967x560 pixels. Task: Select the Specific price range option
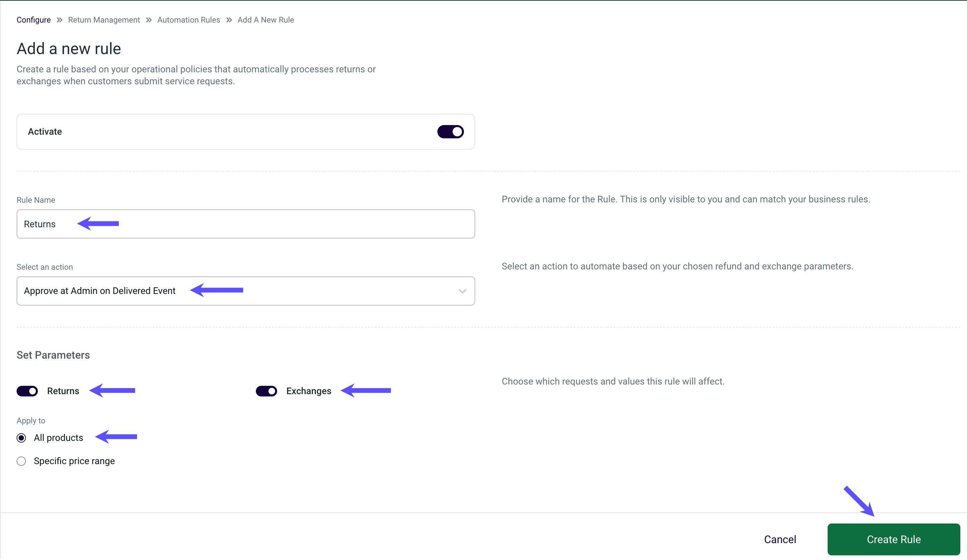coord(21,461)
